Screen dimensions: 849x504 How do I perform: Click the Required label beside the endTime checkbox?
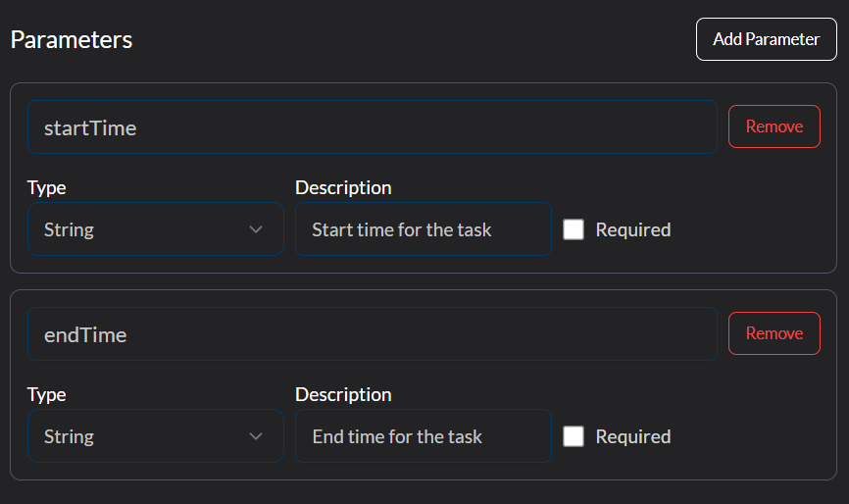(x=633, y=436)
